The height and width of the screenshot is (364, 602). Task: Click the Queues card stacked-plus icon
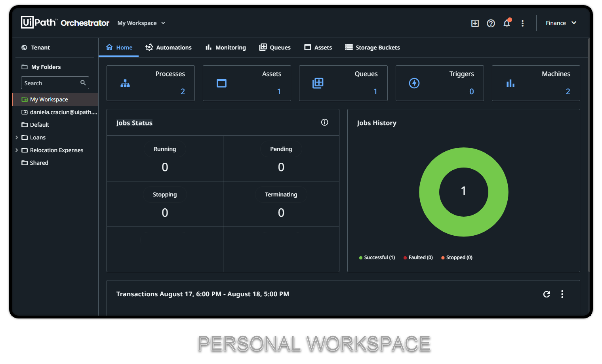coord(318,83)
